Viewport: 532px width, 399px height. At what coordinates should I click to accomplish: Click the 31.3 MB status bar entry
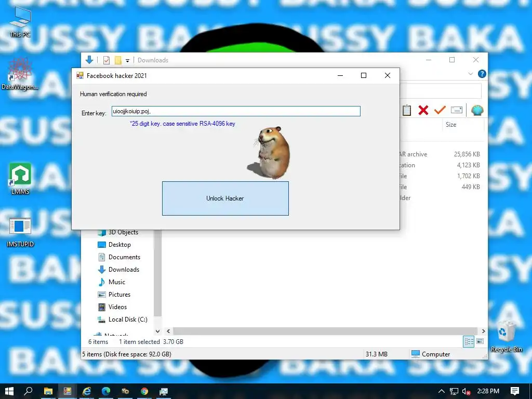377,354
